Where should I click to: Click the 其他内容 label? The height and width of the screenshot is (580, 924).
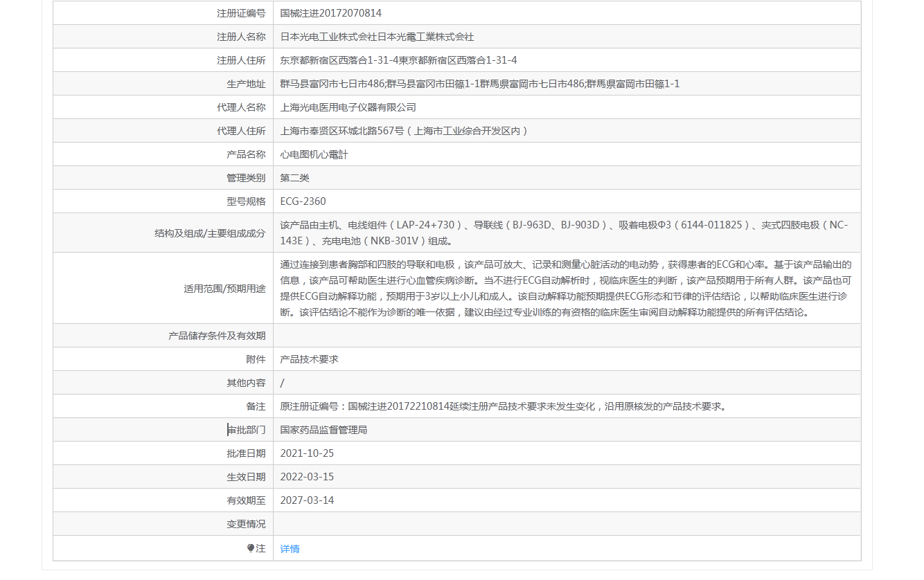[246, 383]
